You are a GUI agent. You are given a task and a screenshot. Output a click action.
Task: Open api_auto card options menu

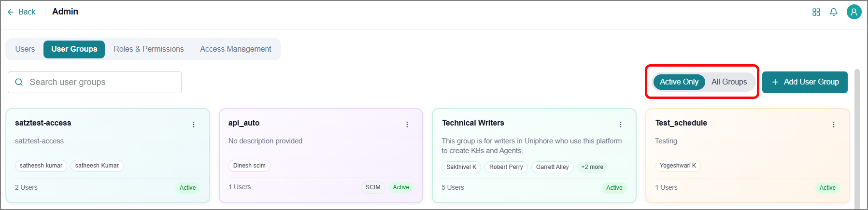click(x=407, y=125)
